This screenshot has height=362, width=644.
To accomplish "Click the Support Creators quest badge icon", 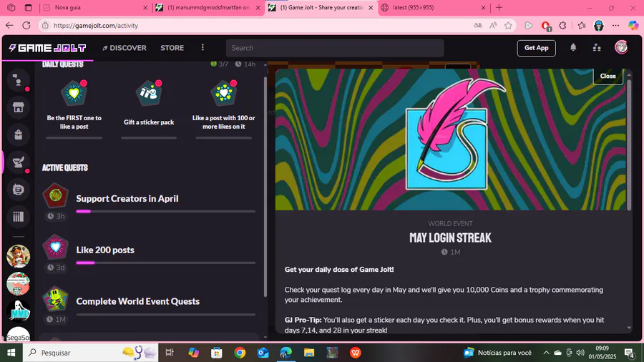I will pyautogui.click(x=55, y=196).
